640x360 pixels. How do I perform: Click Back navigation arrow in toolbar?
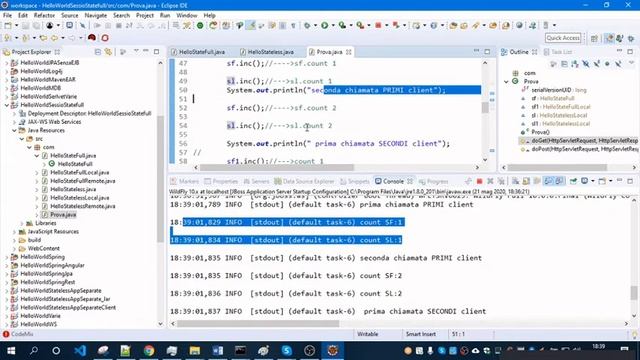54,38
